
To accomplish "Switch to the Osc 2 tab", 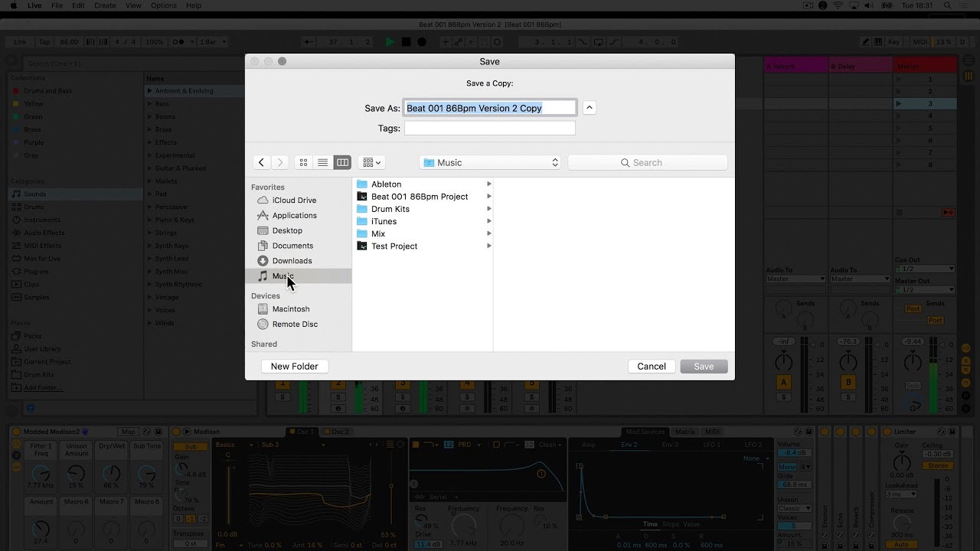I will (337, 432).
